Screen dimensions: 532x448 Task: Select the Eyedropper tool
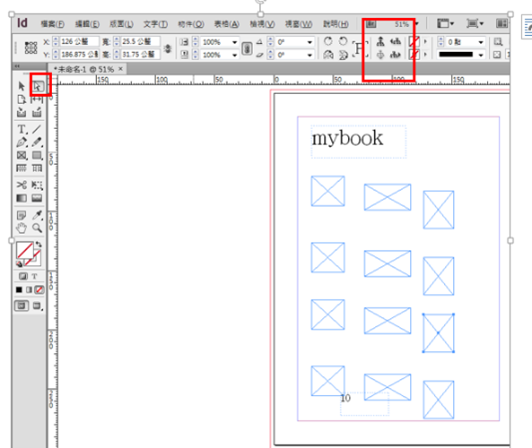37,215
